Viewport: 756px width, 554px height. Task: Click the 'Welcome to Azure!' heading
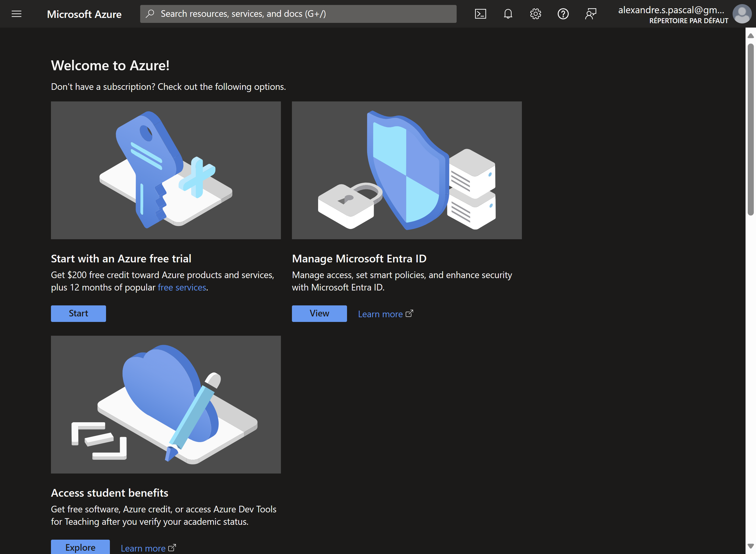coord(110,65)
